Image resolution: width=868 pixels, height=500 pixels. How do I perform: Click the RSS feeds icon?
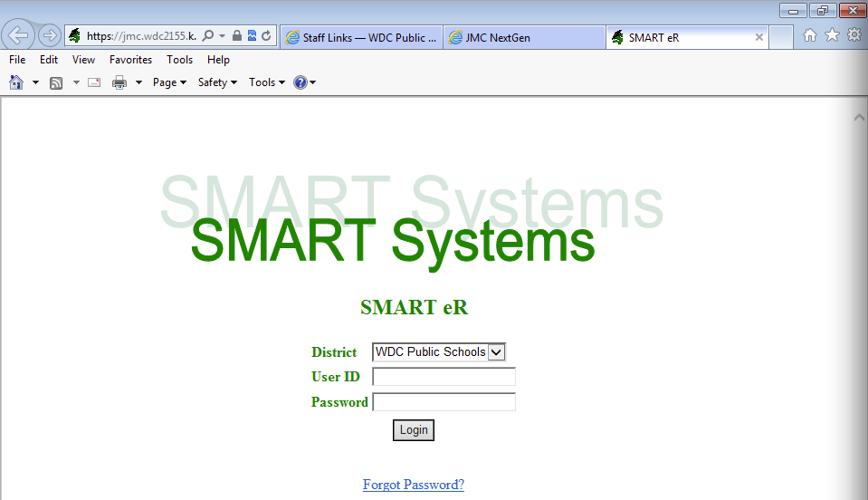(x=56, y=83)
